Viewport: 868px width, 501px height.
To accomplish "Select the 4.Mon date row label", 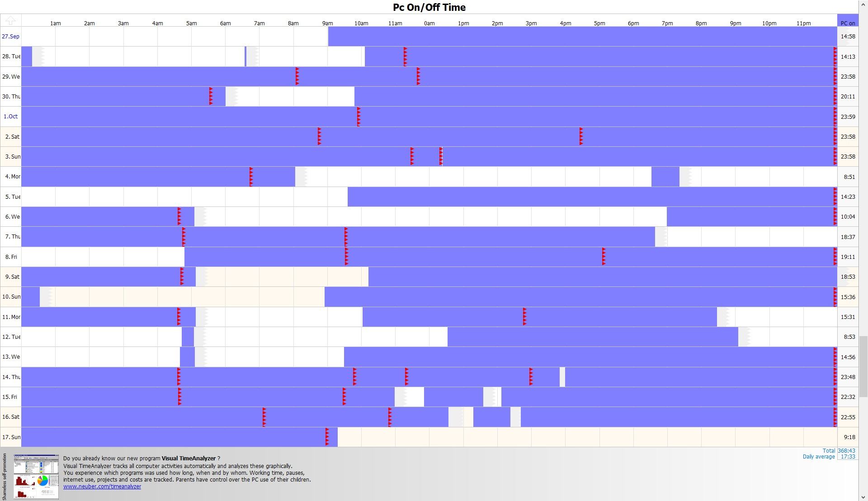I will click(10, 177).
